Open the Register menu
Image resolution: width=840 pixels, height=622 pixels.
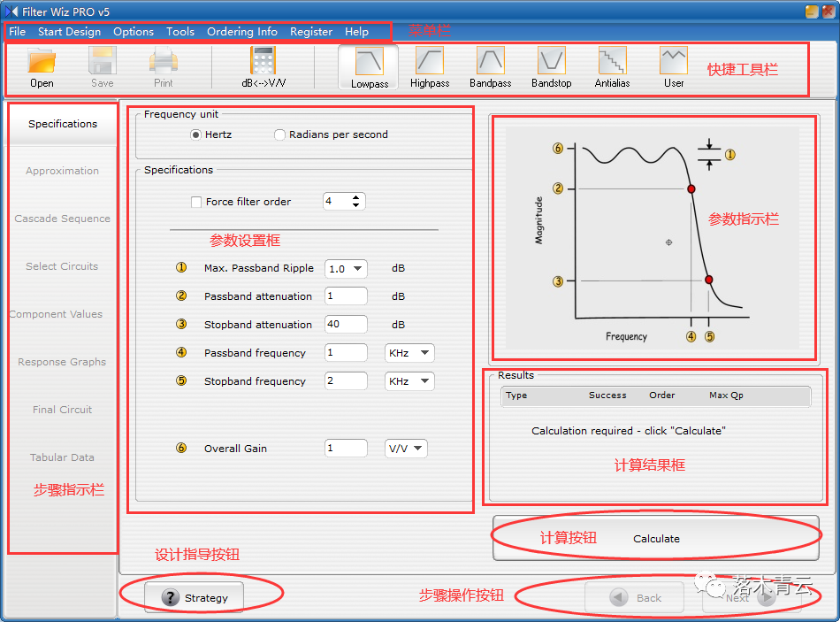311,32
